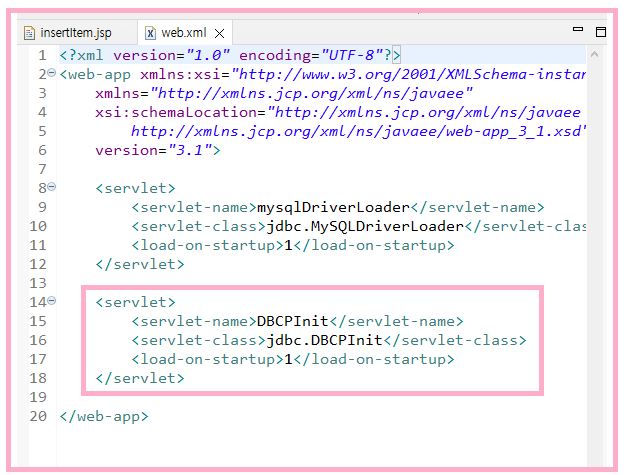
Task: Click closing </servlet> tag on line 18
Action: pyautogui.click(x=140, y=378)
